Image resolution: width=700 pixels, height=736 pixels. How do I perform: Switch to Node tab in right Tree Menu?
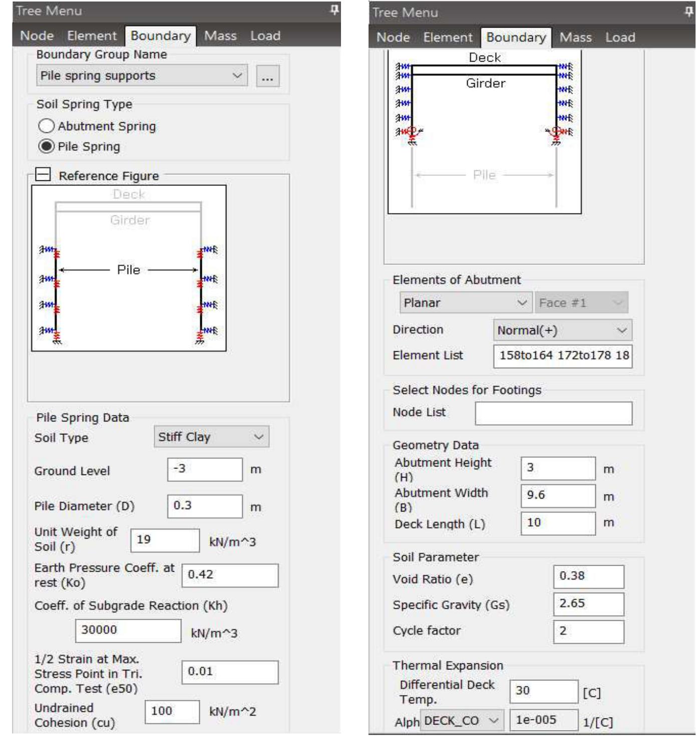[393, 38]
